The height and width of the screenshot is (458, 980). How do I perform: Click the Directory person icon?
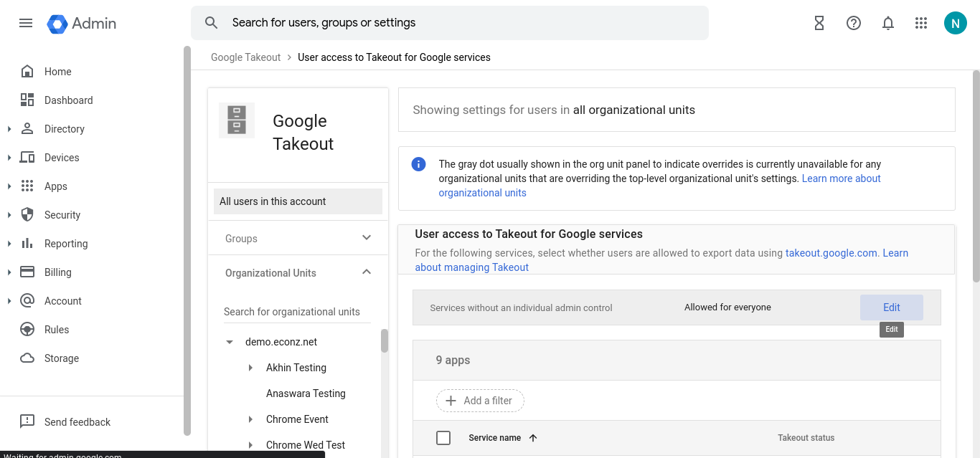click(27, 129)
